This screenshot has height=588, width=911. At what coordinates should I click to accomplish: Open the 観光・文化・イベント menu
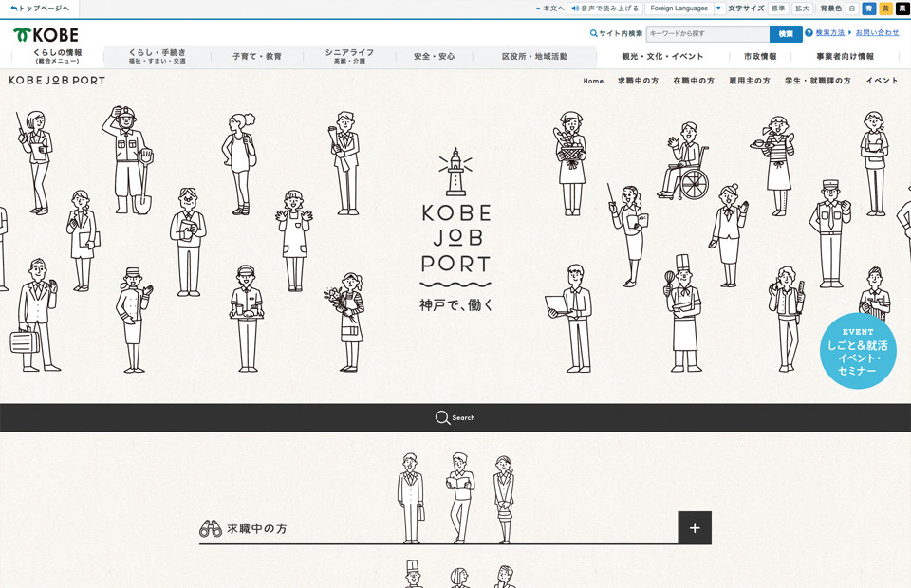point(662,56)
